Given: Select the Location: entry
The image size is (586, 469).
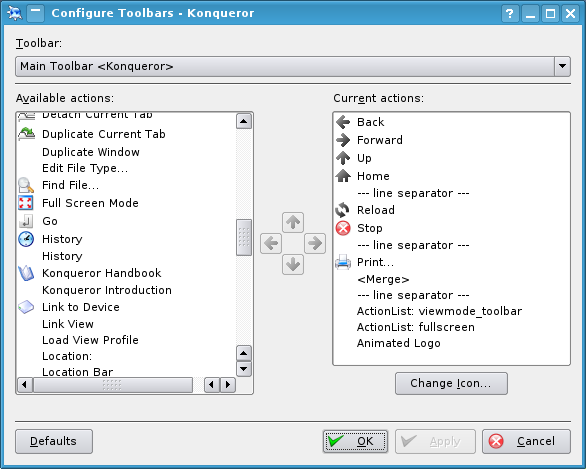Looking at the screenshot, I should click(x=67, y=356).
